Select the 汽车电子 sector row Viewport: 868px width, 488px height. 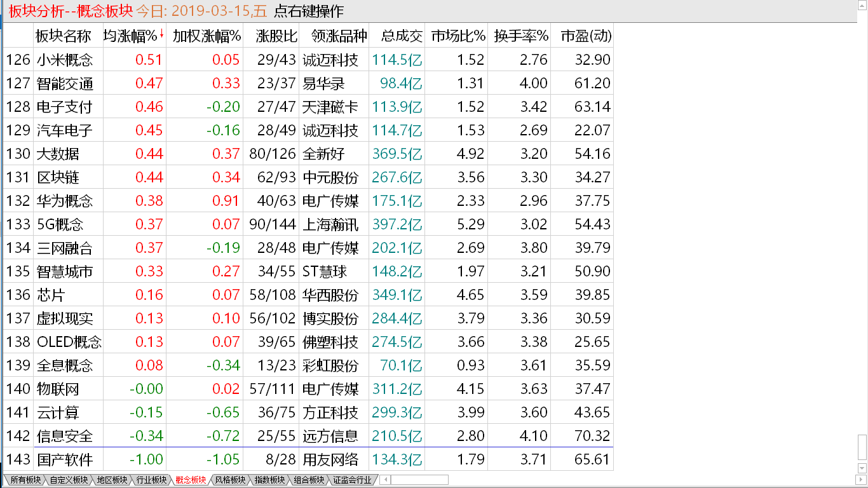pos(308,130)
